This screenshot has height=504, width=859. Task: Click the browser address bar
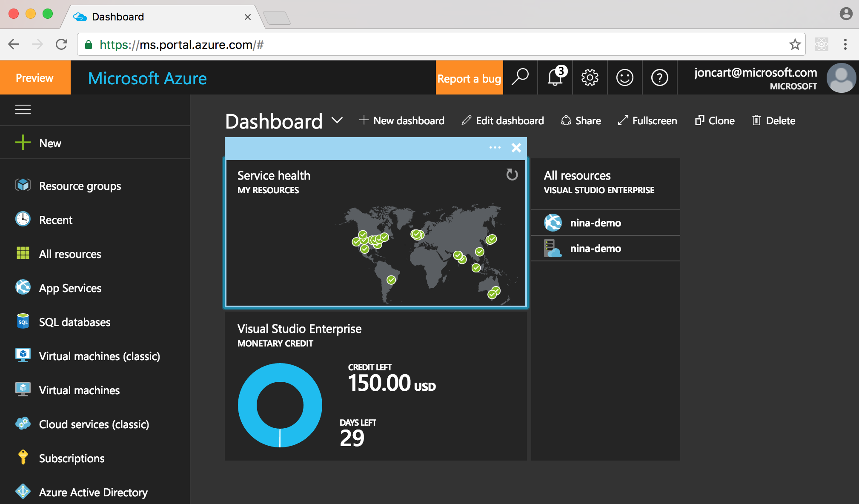426,45
